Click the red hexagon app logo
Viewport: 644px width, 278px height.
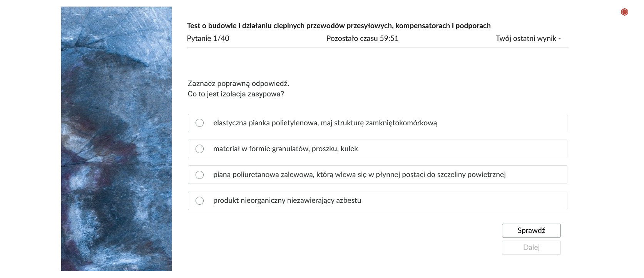tap(624, 12)
